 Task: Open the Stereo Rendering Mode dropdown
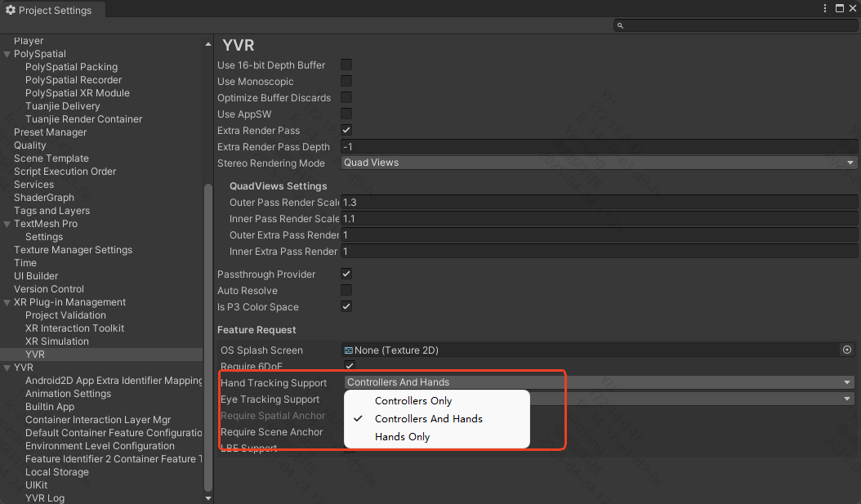[599, 163]
